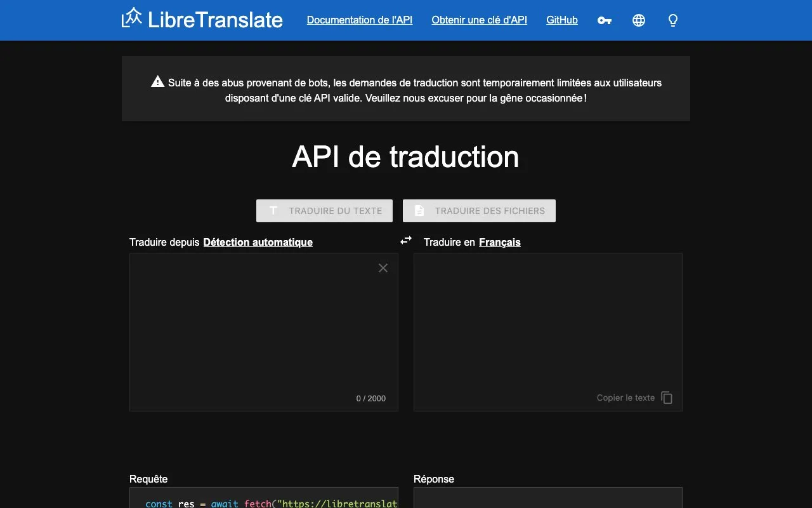Screen dimensions: 812x508
Task: Open Documentation de l'API link
Action: point(360,20)
